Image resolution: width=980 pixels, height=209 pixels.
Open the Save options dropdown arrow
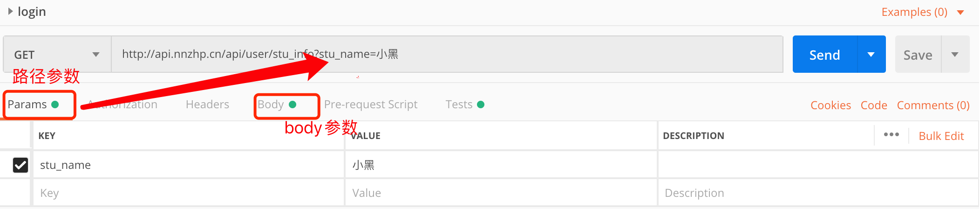coord(955,55)
